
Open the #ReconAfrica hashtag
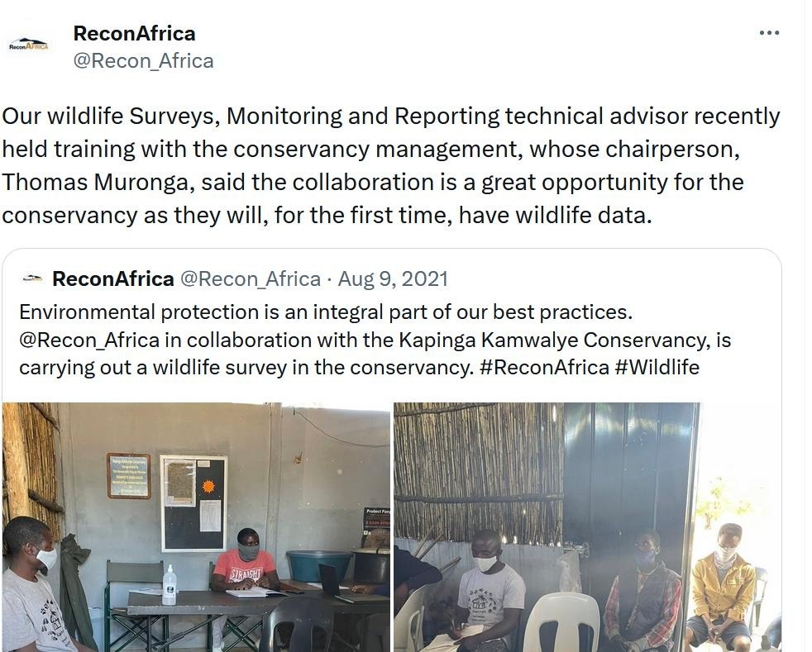click(544, 367)
